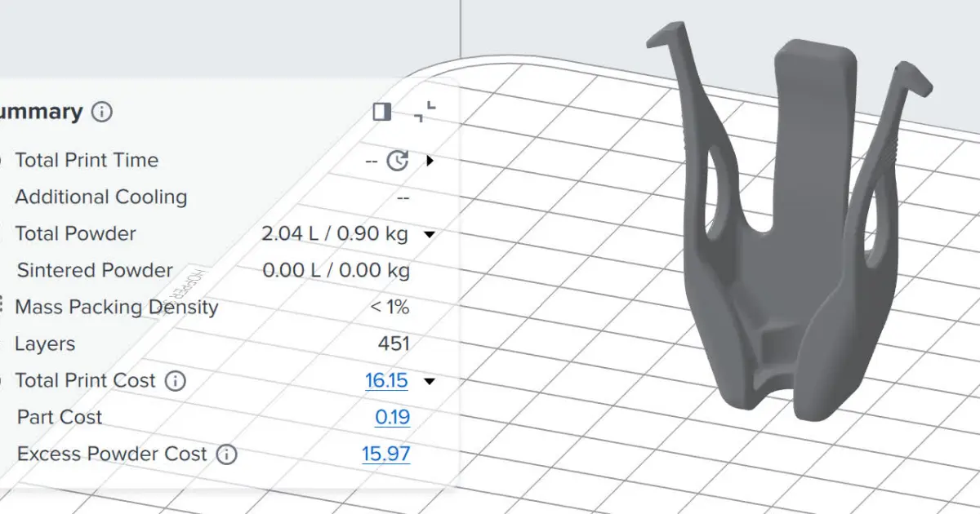Toggle the summary panel docking icon
980x514 pixels.
381,112
